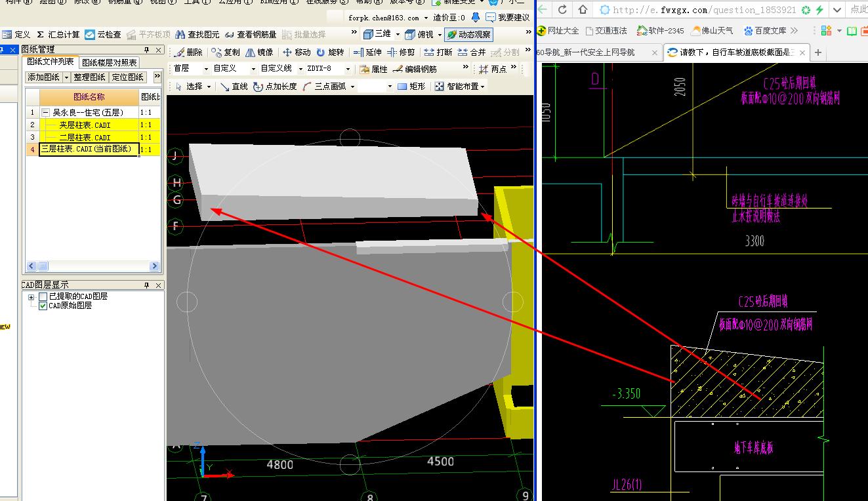Switch to 图纸文件列表 tab
This screenshot has height=501, width=868.
point(51,62)
